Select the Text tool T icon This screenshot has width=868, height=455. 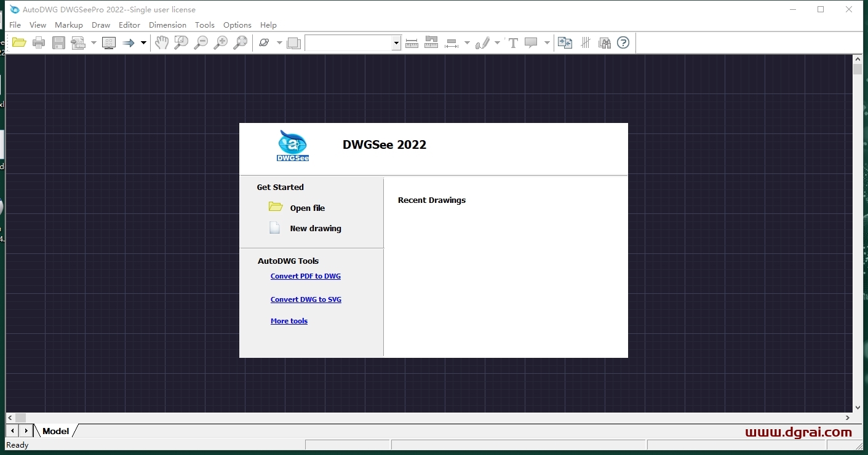coord(513,42)
